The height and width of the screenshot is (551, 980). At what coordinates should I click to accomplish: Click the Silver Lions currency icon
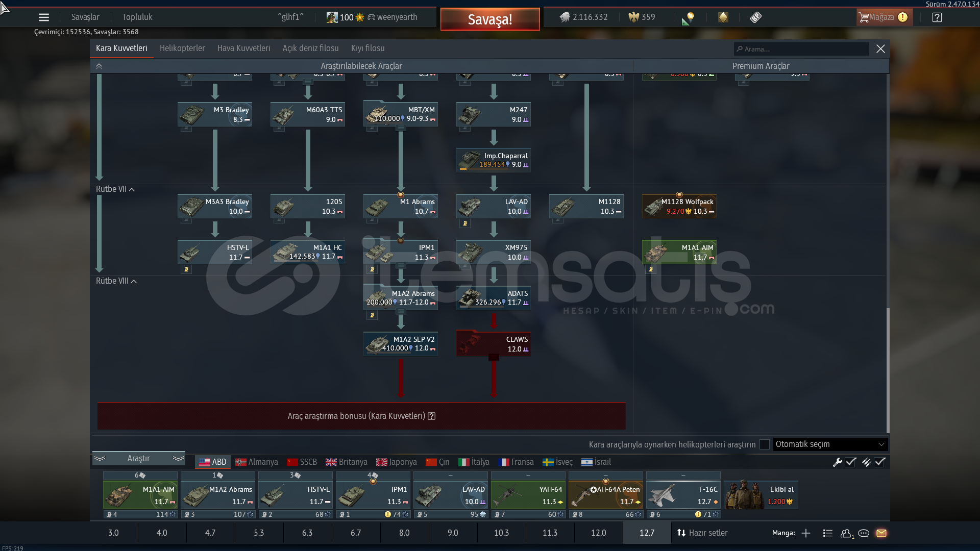565,17
